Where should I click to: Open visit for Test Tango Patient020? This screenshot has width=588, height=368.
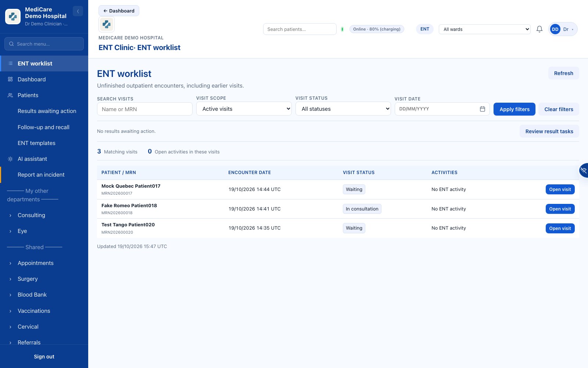point(560,229)
